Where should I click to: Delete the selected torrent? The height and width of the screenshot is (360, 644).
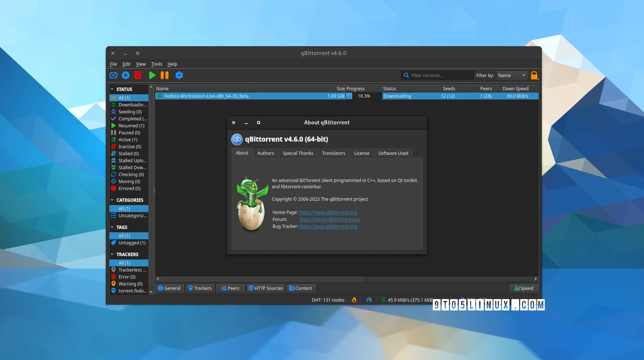coord(138,75)
